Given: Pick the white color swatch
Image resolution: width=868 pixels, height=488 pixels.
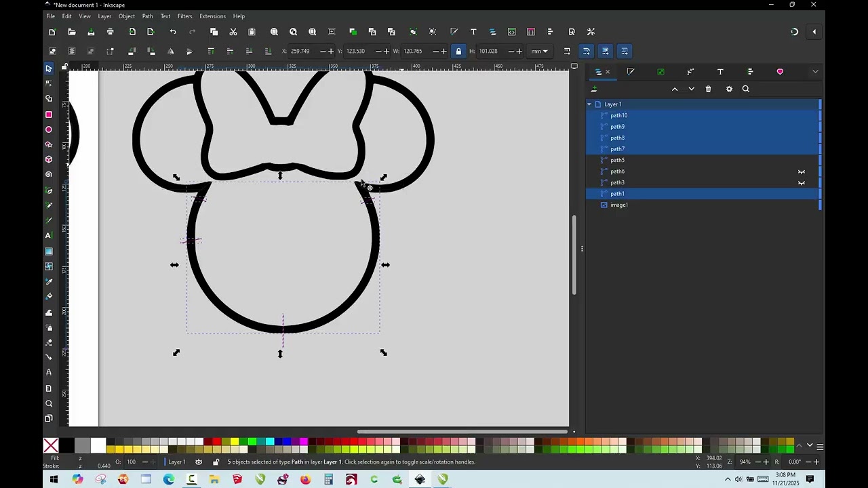Looking at the screenshot, I should coord(99,446).
